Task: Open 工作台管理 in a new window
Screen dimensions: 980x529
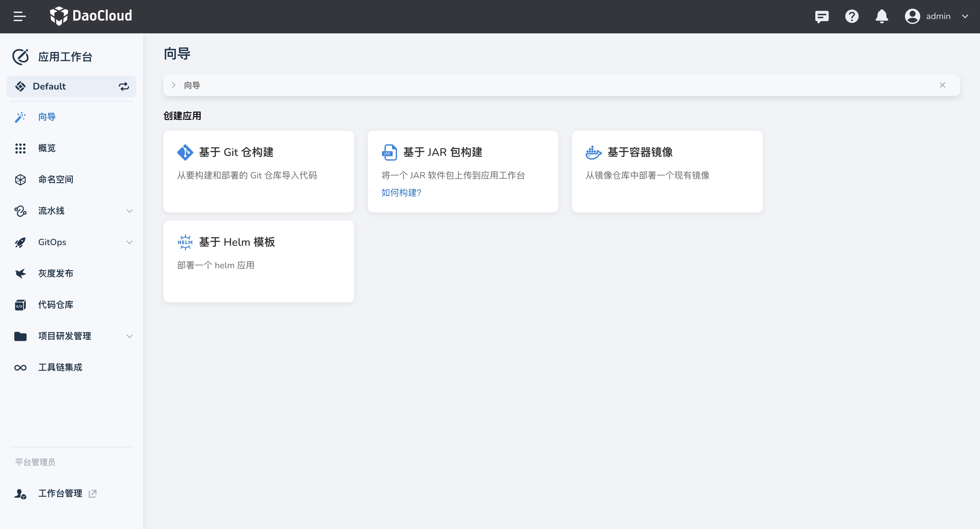Action: [x=92, y=493]
